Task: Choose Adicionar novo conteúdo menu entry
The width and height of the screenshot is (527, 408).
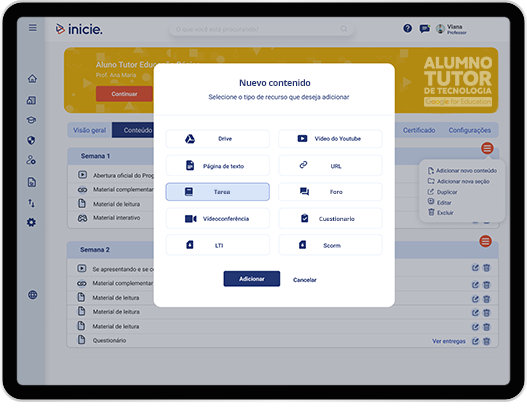Action: coord(462,171)
